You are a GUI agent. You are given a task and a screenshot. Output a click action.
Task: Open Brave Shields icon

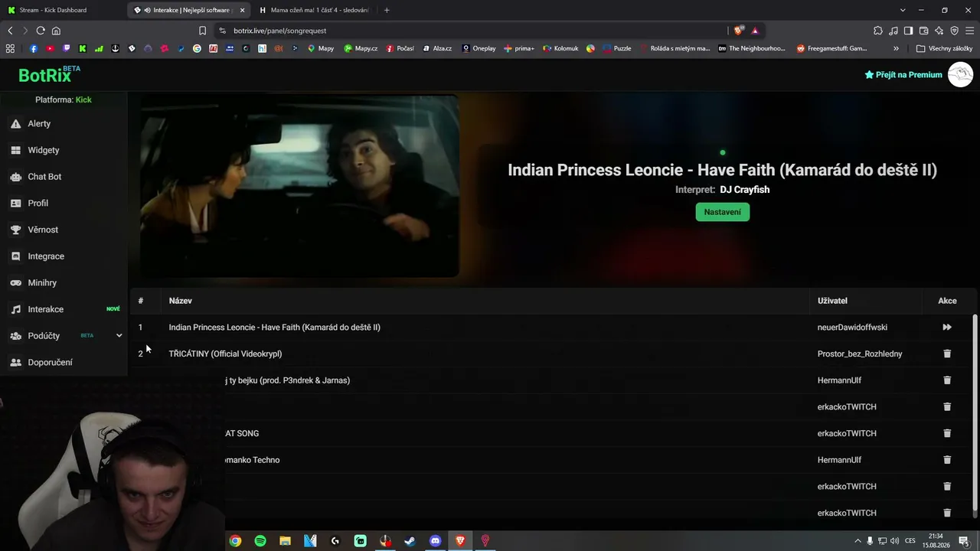[738, 31]
